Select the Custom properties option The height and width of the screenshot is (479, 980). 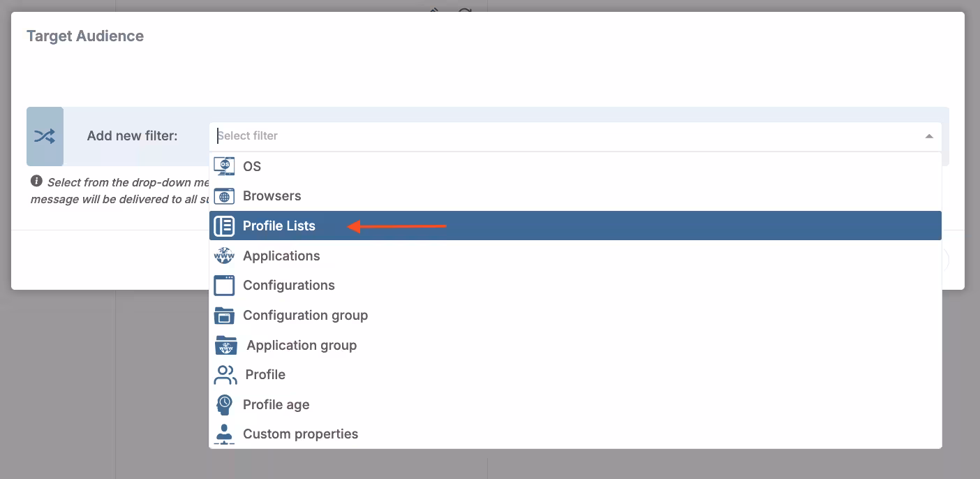pos(300,434)
